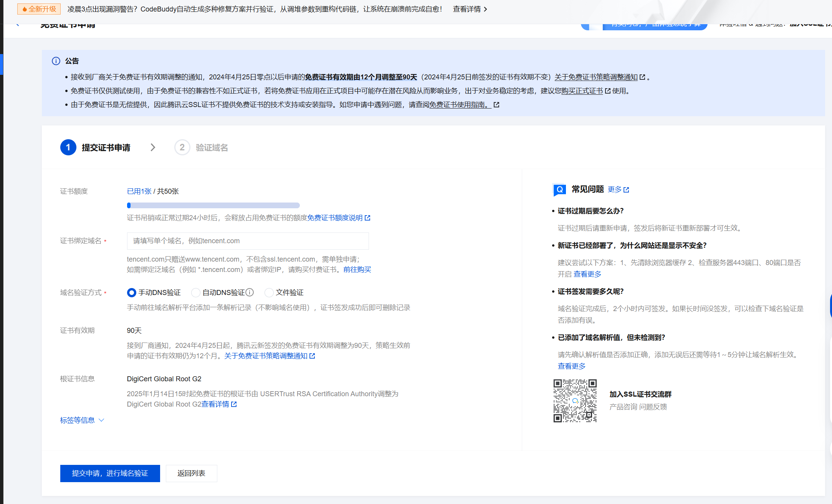Click the blue Q icon by 常见问题

point(559,189)
